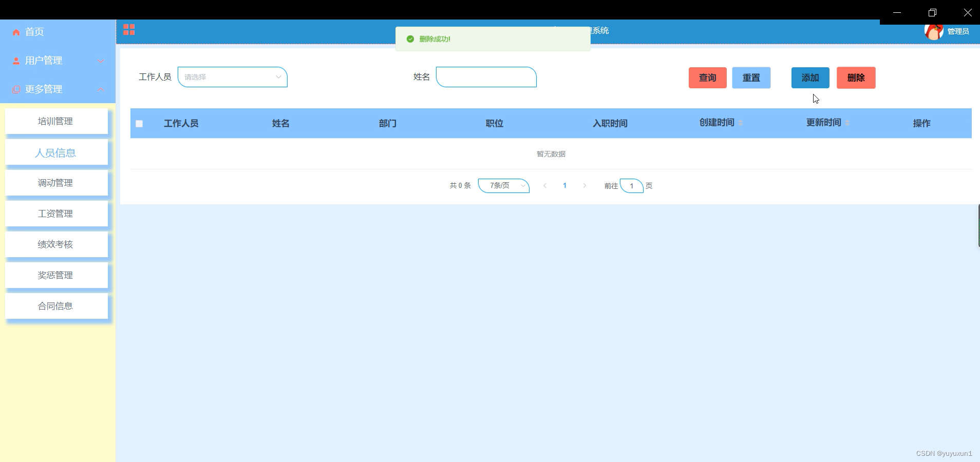Click the copy icon beside 更多管理
Viewport: 980px width, 462px height.
pos(16,89)
